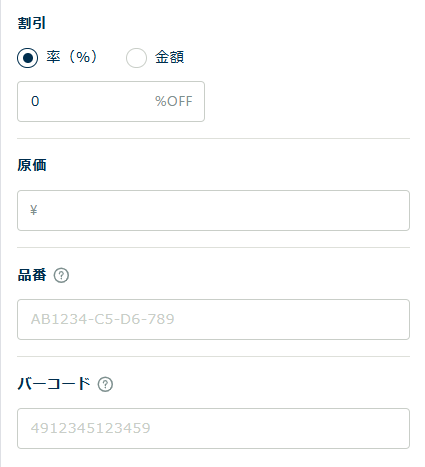
Task: Click the バーコード section heading
Action: pyautogui.click(x=54, y=384)
